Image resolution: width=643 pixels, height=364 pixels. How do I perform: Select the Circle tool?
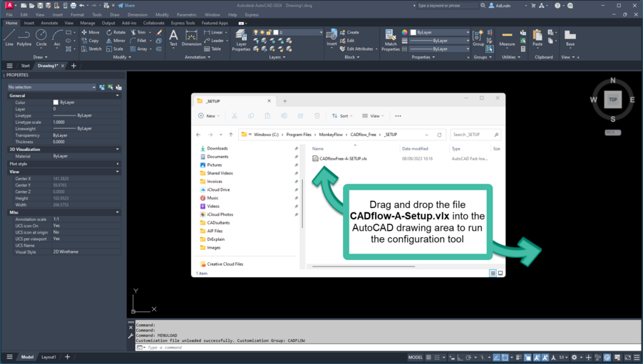(x=41, y=38)
